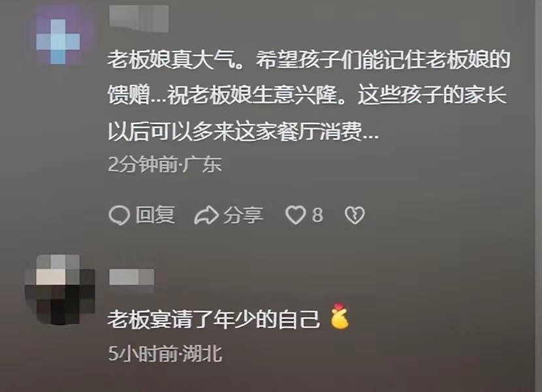Click the 分享 share label

[x=244, y=215]
